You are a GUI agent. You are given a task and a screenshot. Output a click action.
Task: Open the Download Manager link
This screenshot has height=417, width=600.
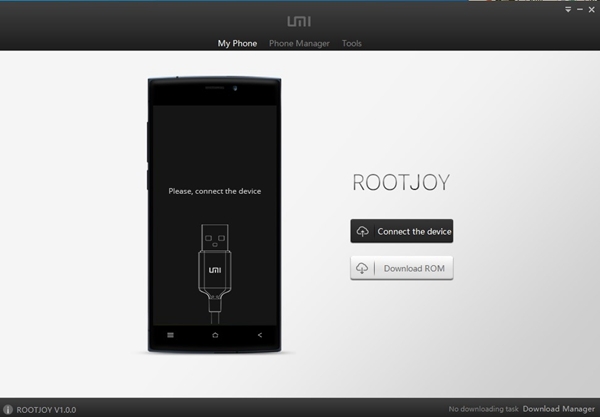tap(559, 409)
